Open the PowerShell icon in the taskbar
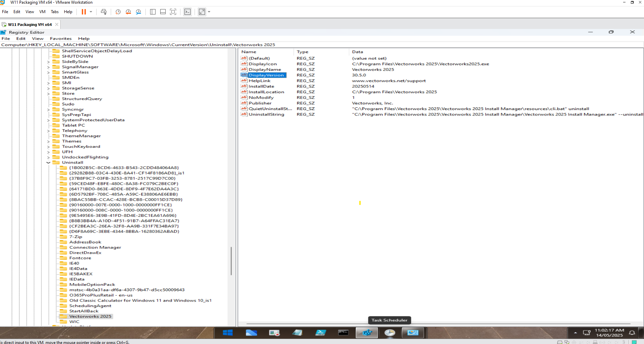 pos(320,333)
